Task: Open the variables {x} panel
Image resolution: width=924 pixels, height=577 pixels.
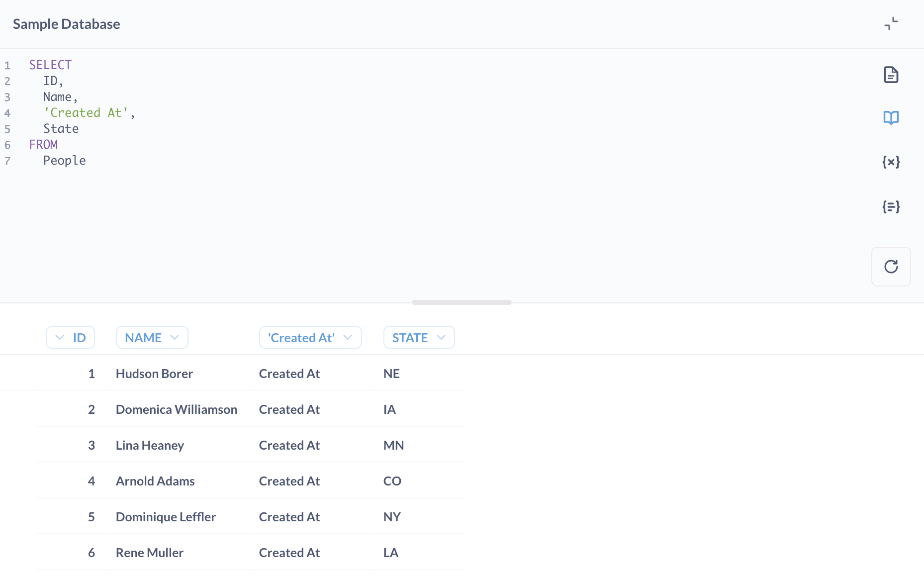Action: pos(891,162)
